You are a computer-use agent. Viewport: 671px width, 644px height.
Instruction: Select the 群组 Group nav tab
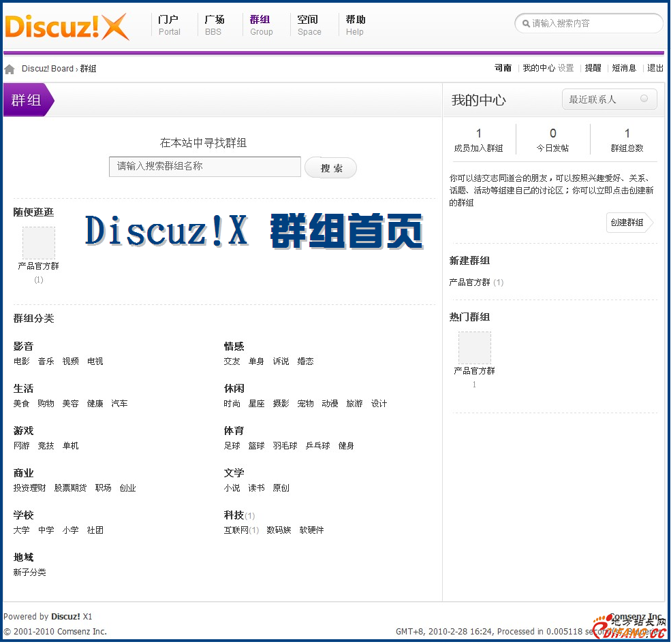(261, 25)
